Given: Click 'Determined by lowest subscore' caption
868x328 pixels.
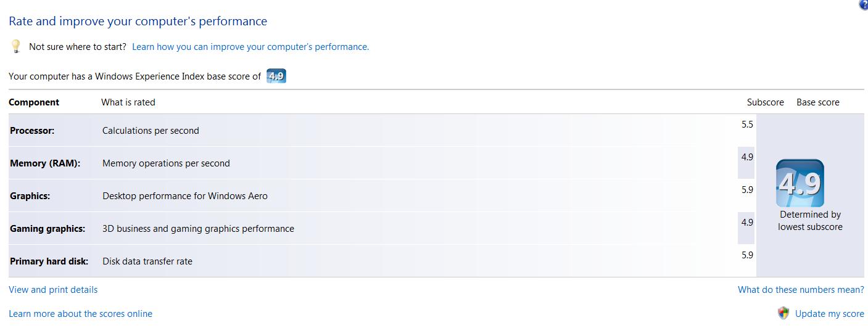Looking at the screenshot, I should pyautogui.click(x=810, y=221).
